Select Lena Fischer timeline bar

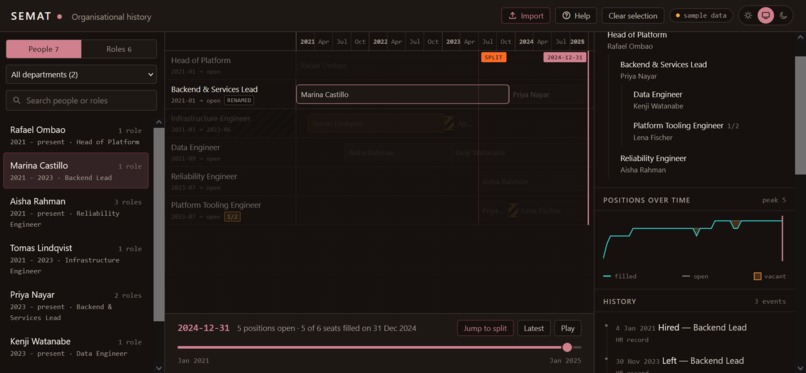pos(553,211)
